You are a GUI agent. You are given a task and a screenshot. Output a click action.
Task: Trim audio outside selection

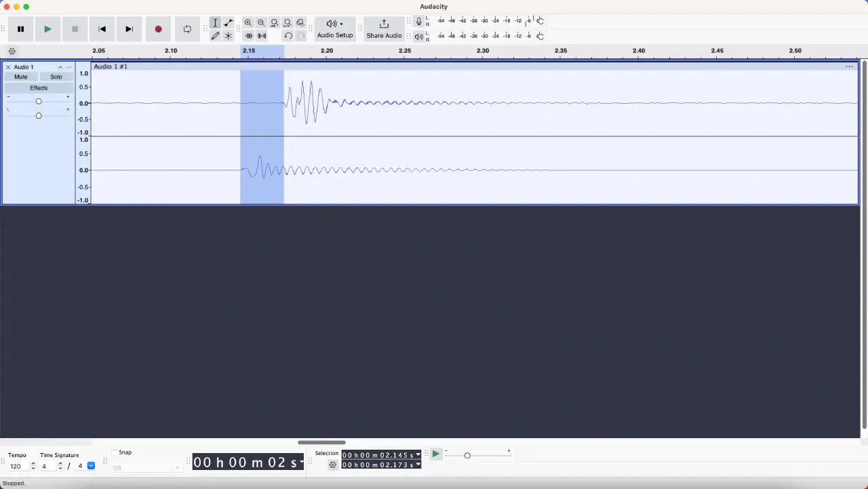tap(249, 36)
